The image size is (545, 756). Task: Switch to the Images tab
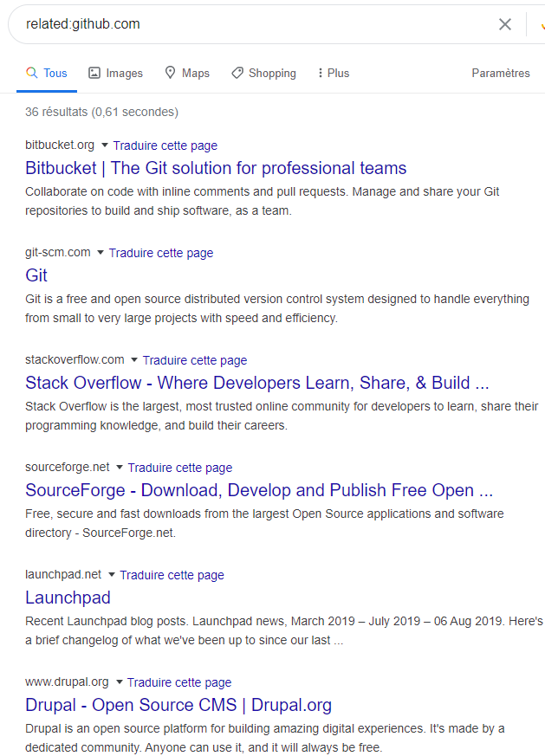pyautogui.click(x=115, y=74)
